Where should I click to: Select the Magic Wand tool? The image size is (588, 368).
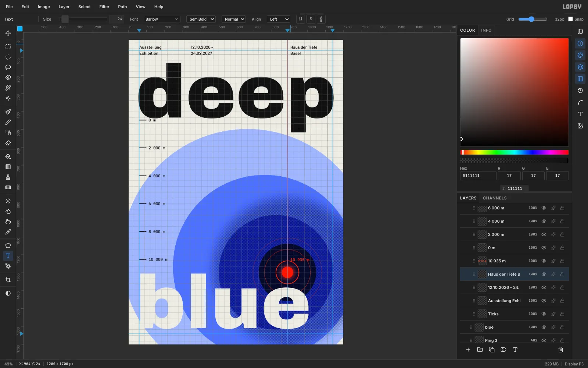pyautogui.click(x=8, y=88)
